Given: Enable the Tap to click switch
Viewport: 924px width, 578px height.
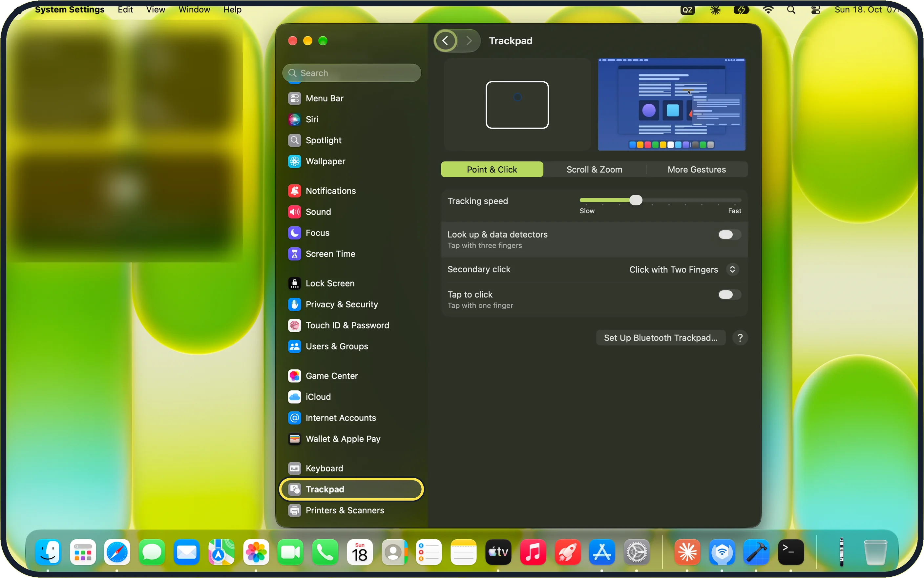Looking at the screenshot, I should click(x=729, y=295).
